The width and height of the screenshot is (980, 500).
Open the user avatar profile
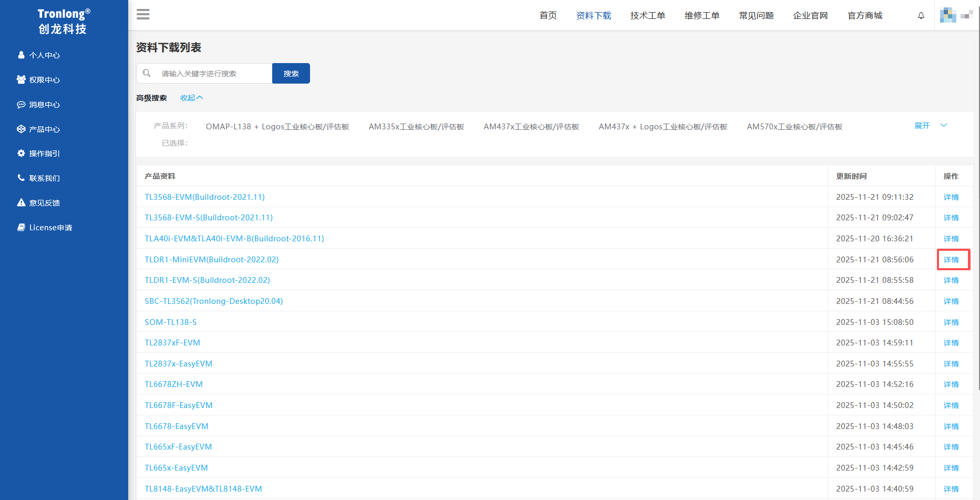(x=948, y=15)
